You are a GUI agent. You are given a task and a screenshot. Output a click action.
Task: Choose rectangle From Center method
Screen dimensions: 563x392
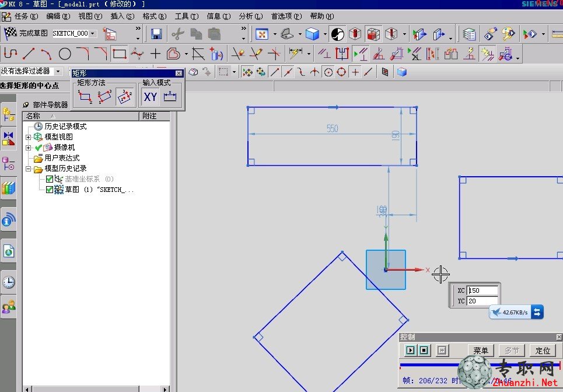tap(125, 97)
